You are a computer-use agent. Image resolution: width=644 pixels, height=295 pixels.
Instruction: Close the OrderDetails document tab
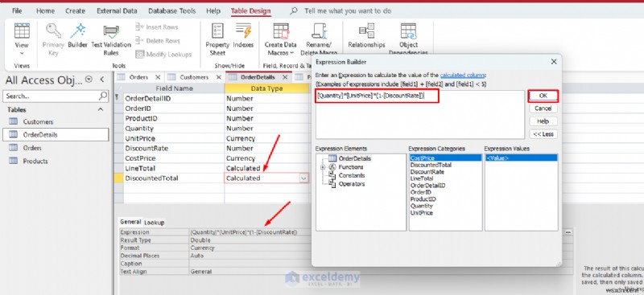(285, 77)
